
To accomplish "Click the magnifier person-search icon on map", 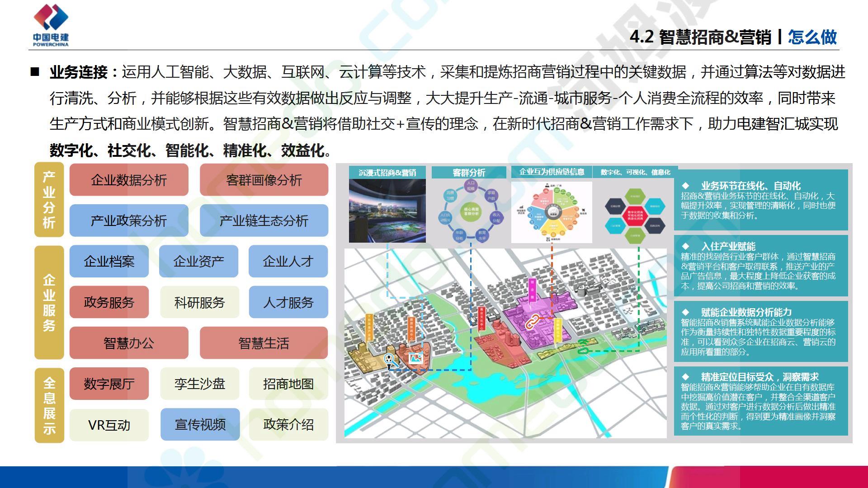I will (390, 360).
